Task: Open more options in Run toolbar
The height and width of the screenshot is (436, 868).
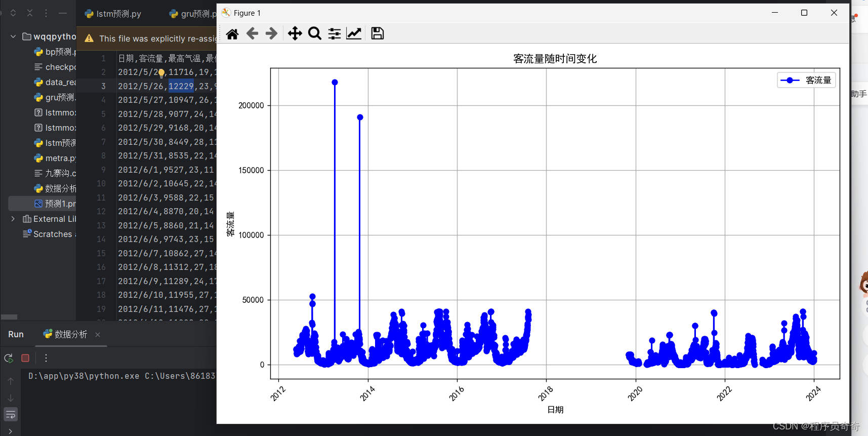Action: [x=46, y=358]
